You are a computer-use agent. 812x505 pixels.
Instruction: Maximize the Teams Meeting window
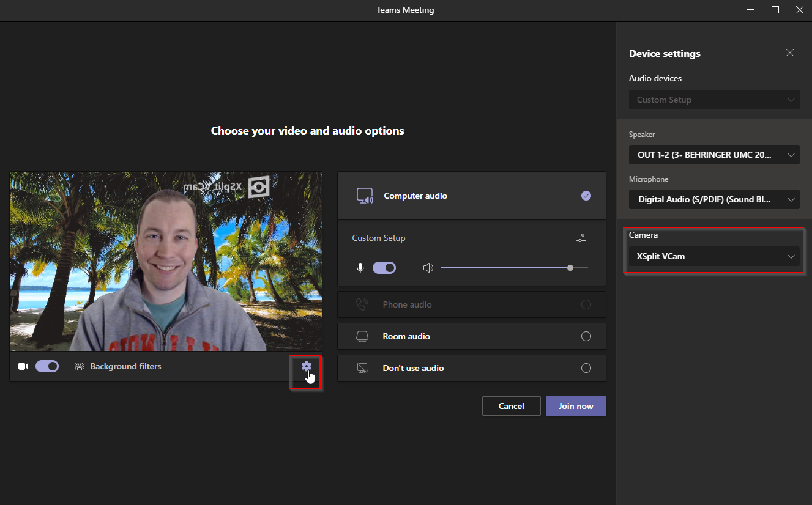click(775, 10)
